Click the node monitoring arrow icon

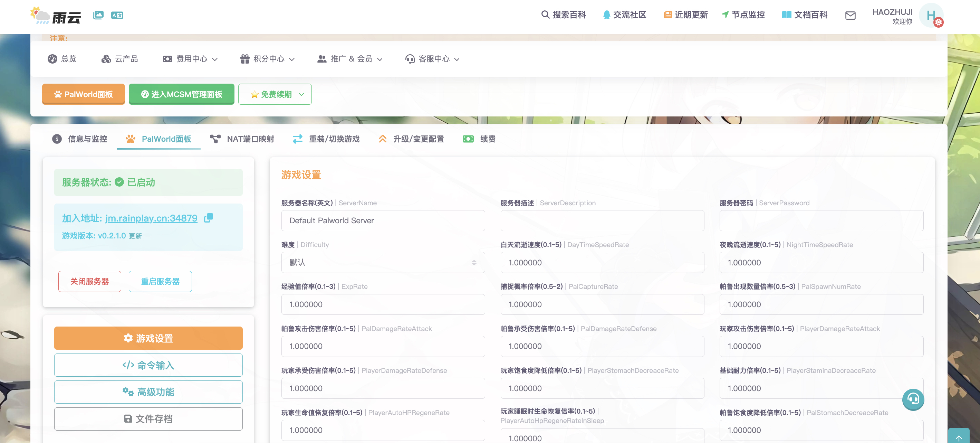pos(725,15)
